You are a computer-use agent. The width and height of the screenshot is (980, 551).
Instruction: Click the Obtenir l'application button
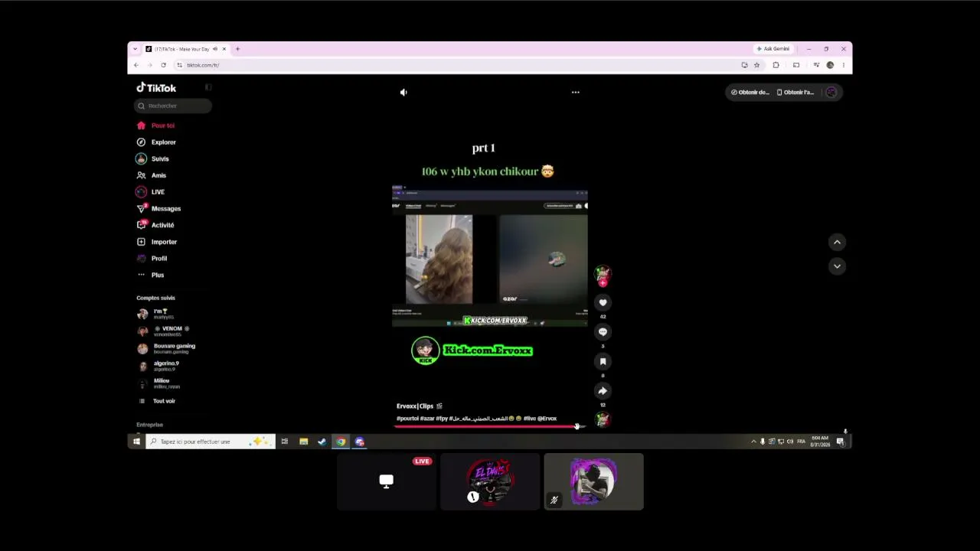pos(795,93)
